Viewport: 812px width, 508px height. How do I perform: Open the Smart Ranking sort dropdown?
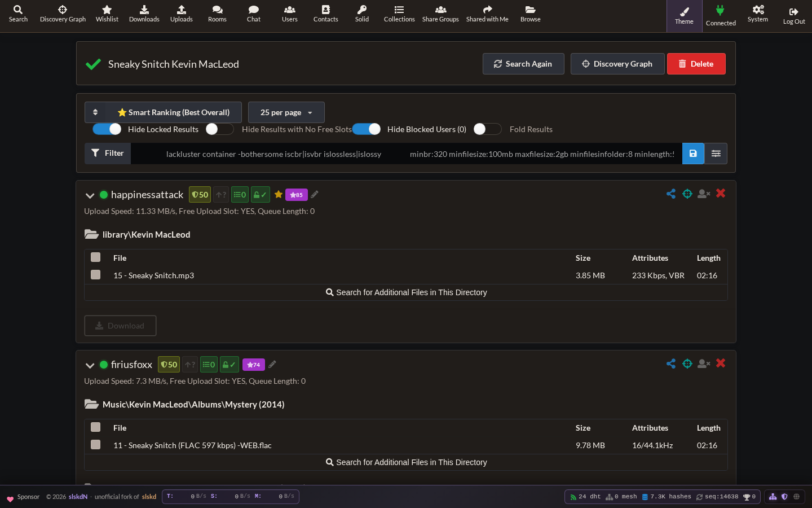163,112
